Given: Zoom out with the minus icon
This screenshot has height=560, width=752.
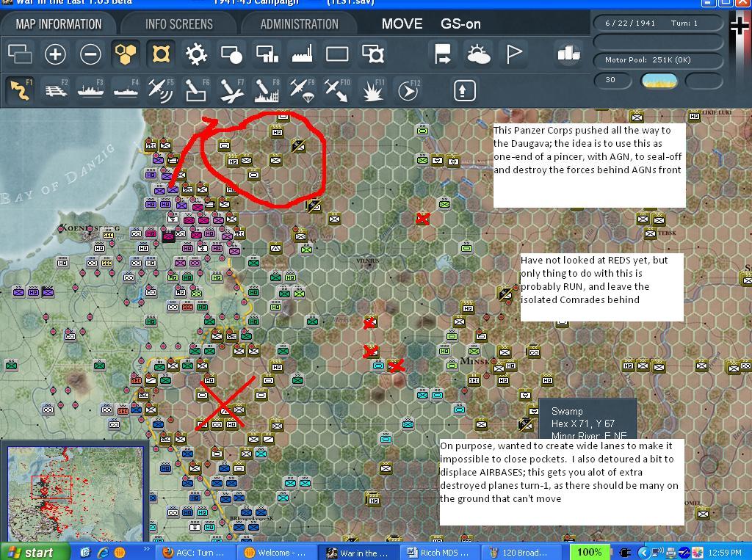Looking at the screenshot, I should [x=90, y=54].
